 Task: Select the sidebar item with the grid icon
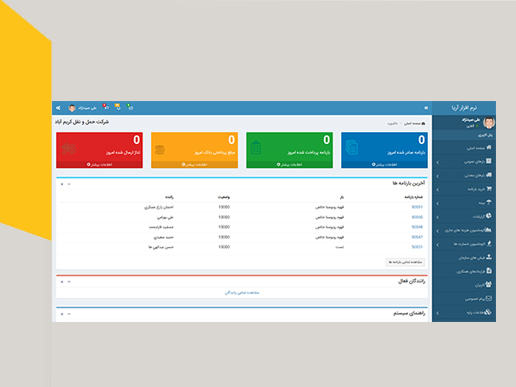point(464,161)
